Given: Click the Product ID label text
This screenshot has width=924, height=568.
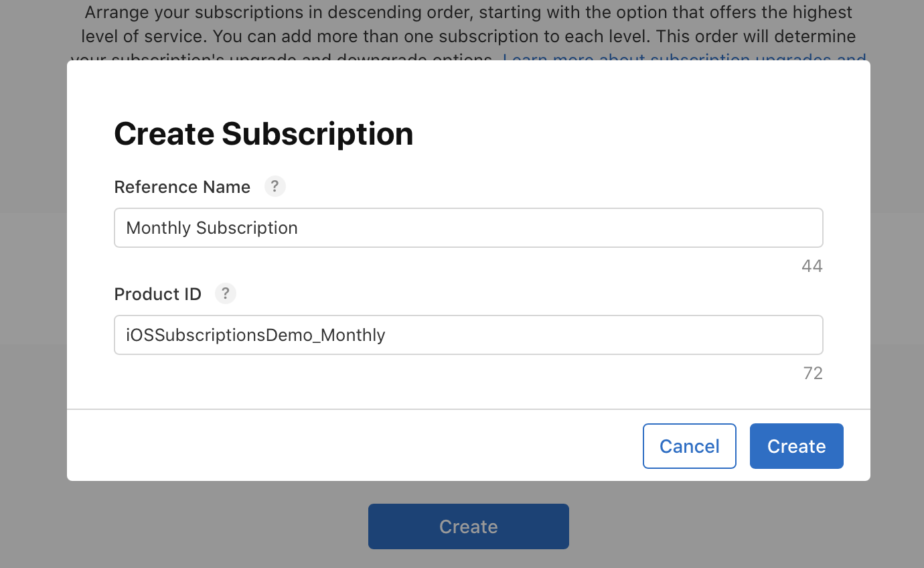Looking at the screenshot, I should [x=158, y=294].
